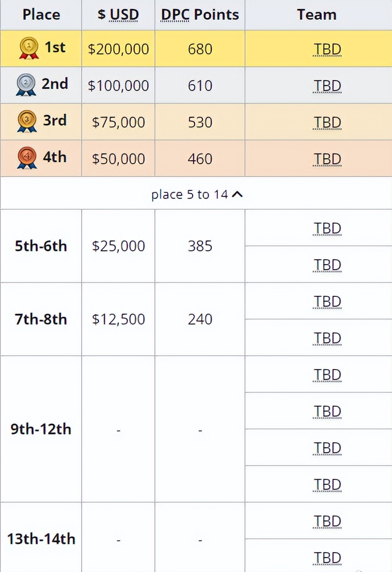Click the Place column header
392x572 pixels.
click(x=41, y=14)
